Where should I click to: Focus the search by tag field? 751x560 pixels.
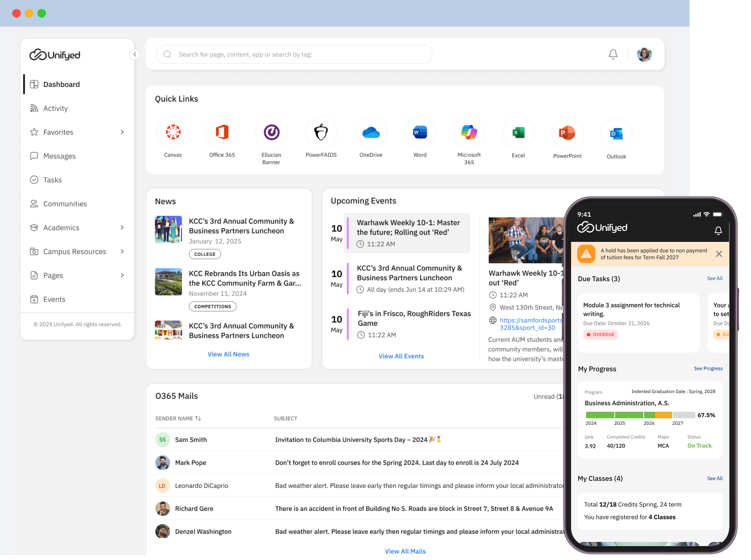click(295, 55)
